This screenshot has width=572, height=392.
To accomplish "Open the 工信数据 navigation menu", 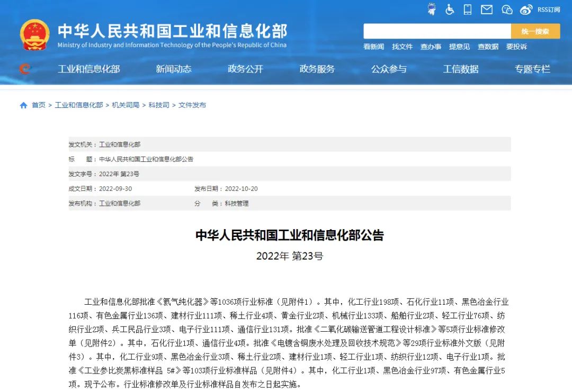I will 461,69.
